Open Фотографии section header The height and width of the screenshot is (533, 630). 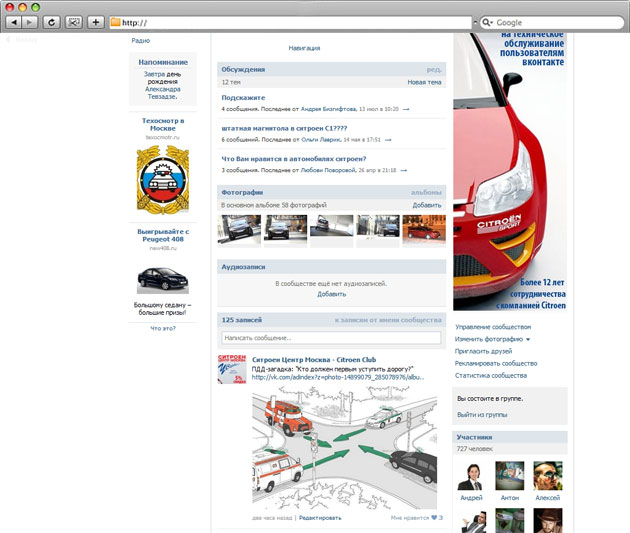point(242,192)
